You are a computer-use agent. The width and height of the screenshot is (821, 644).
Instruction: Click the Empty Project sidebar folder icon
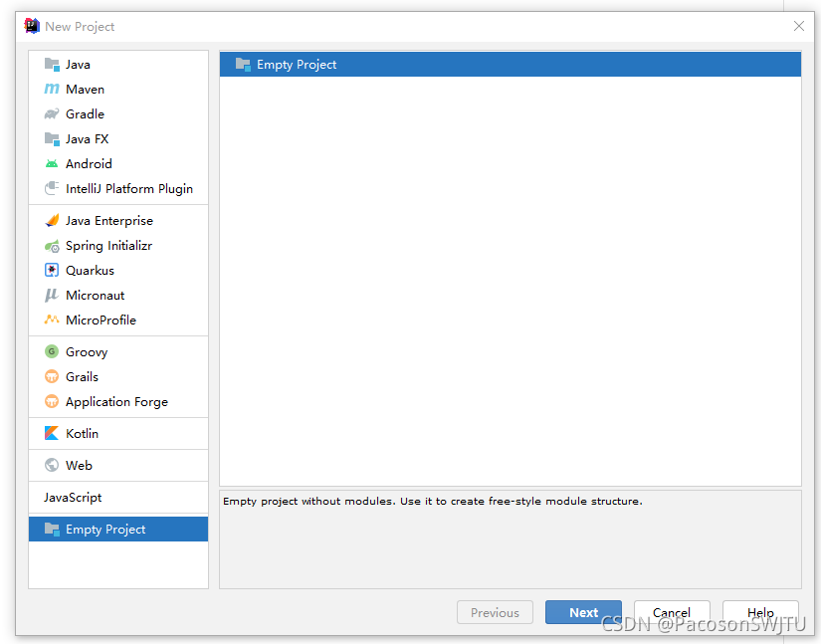pyautogui.click(x=52, y=530)
